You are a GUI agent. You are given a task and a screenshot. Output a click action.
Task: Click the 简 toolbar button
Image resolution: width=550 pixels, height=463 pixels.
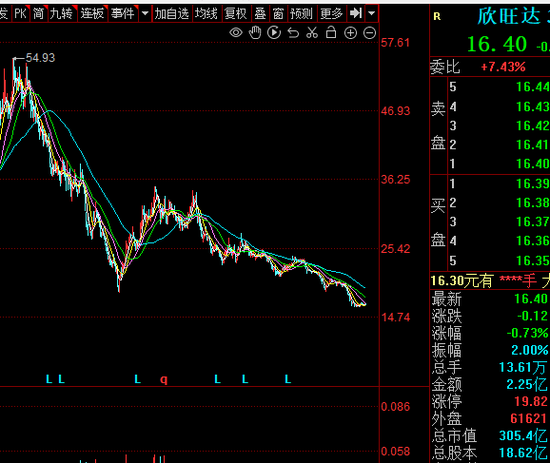[39, 14]
